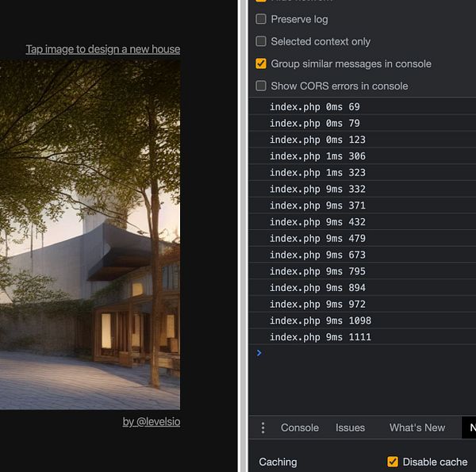This screenshot has width=476, height=472.
Task: Open the by @levelsio link
Action: click(152, 421)
